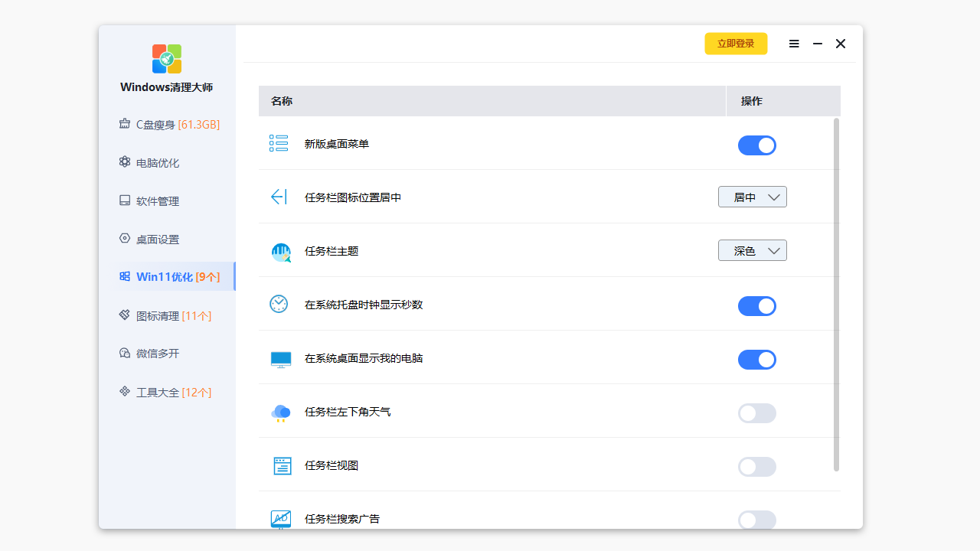Open the C盘瘦身 disk slimming tool

click(x=158, y=124)
